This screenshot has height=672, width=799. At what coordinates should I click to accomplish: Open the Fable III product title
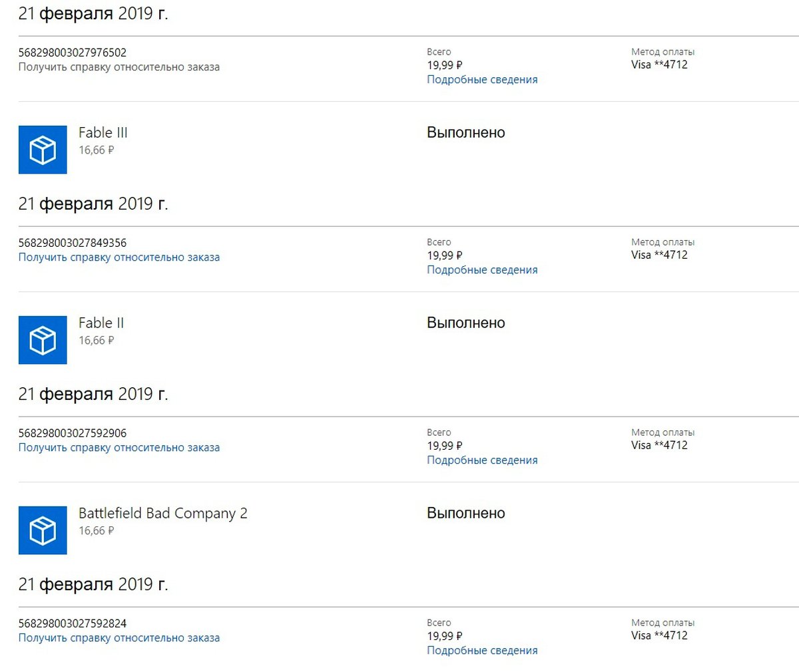(103, 132)
